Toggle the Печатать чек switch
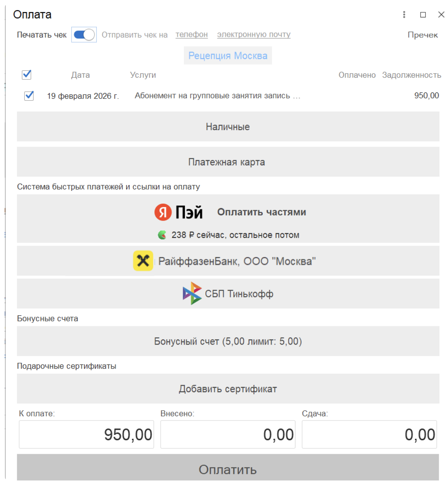 click(x=84, y=35)
